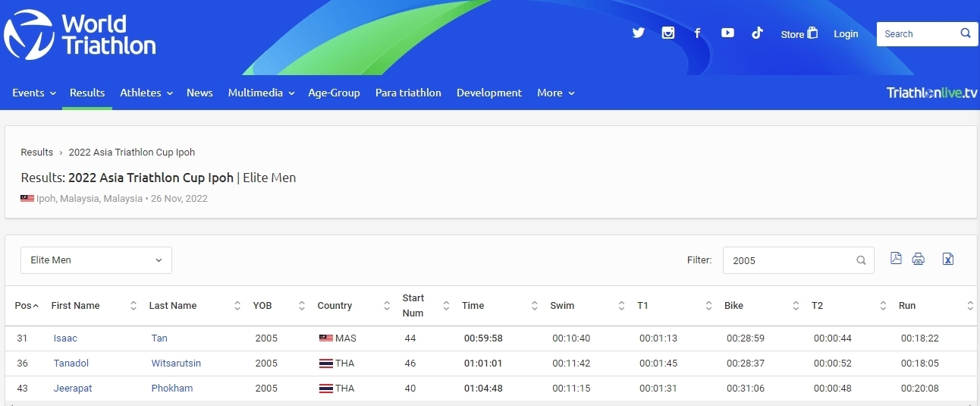Sort by YOB column arrows
Screen dimensions: 980x406
(x=302, y=306)
